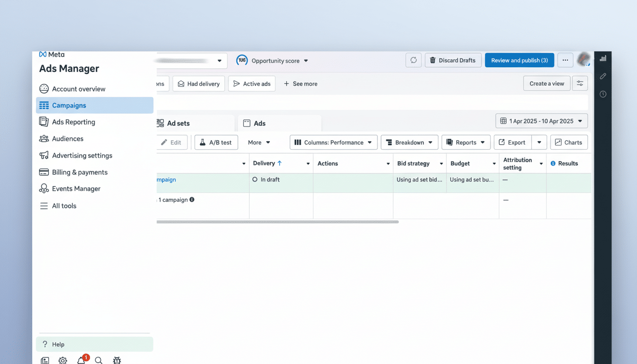The image size is (637, 364).
Task: Open the date range picker dropdown
Action: [x=541, y=121]
